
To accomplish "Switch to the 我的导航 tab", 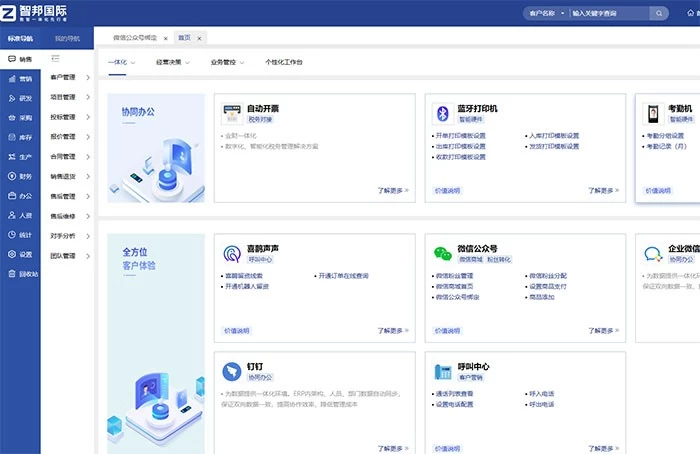I will click(x=69, y=38).
